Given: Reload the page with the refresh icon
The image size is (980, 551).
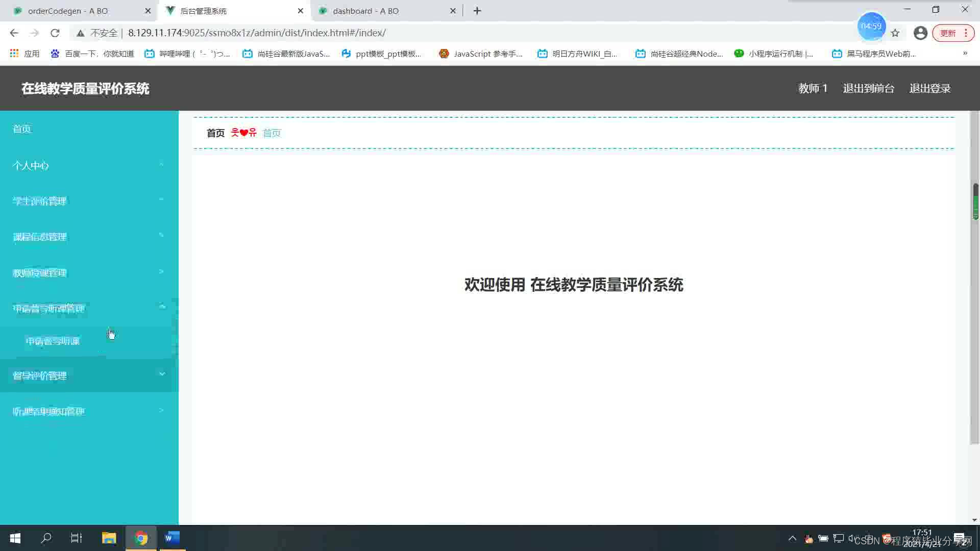Looking at the screenshot, I should 55,33.
